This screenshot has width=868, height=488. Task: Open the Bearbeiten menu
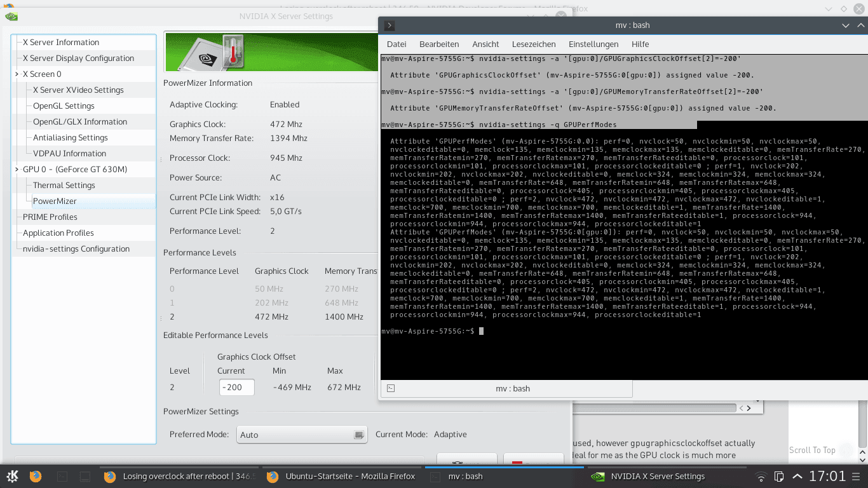(x=439, y=44)
